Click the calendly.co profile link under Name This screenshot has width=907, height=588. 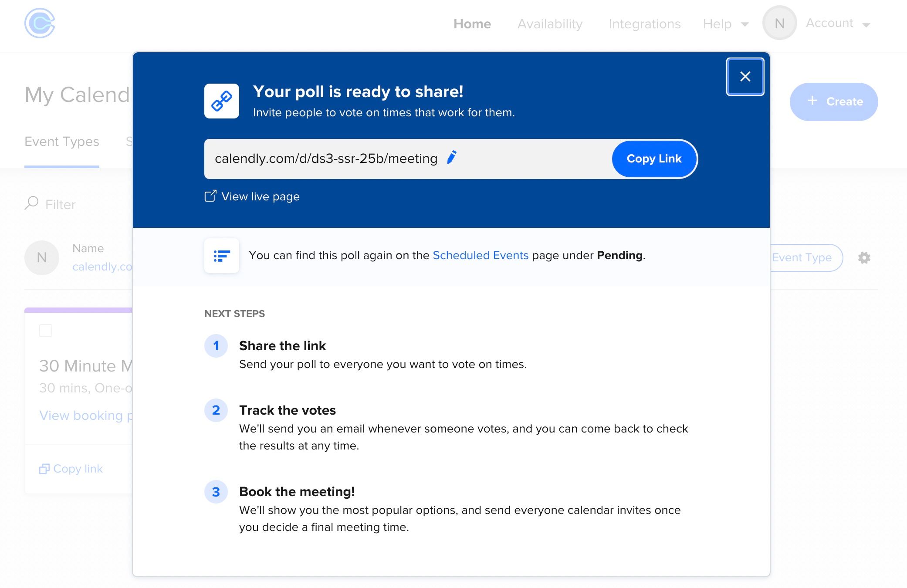tap(102, 267)
